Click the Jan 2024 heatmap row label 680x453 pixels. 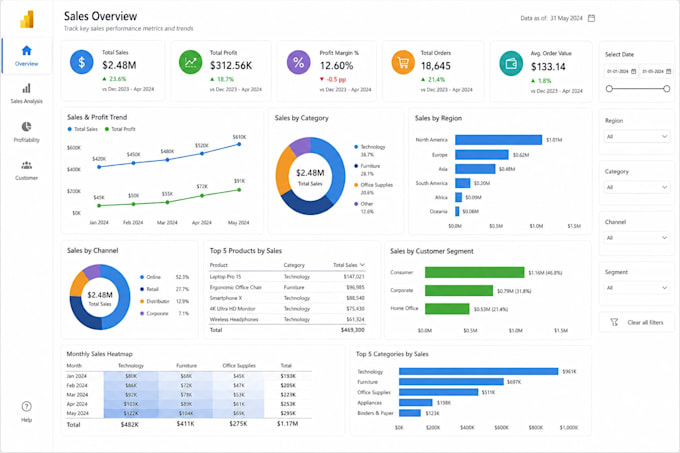pos(76,376)
